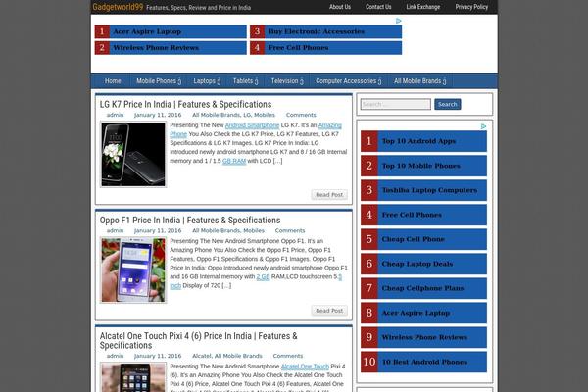This screenshot has height=392, width=588.
Task: Open January 11, 2016 date on Oppo F1 post
Action: click(158, 230)
